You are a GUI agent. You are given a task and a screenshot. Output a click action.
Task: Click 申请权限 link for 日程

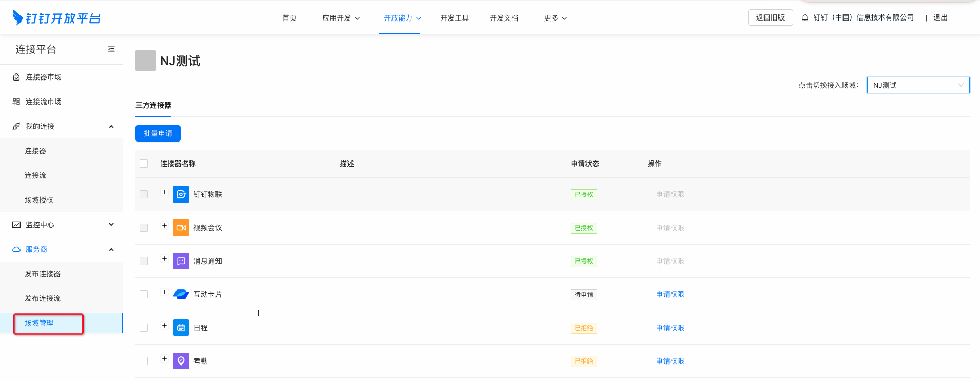pyautogui.click(x=670, y=328)
